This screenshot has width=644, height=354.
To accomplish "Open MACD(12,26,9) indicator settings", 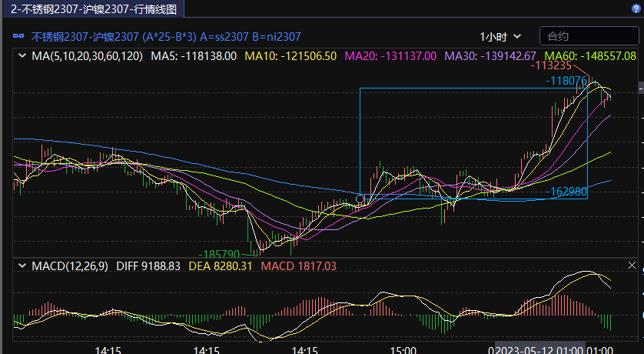I will pyautogui.click(x=70, y=265).
